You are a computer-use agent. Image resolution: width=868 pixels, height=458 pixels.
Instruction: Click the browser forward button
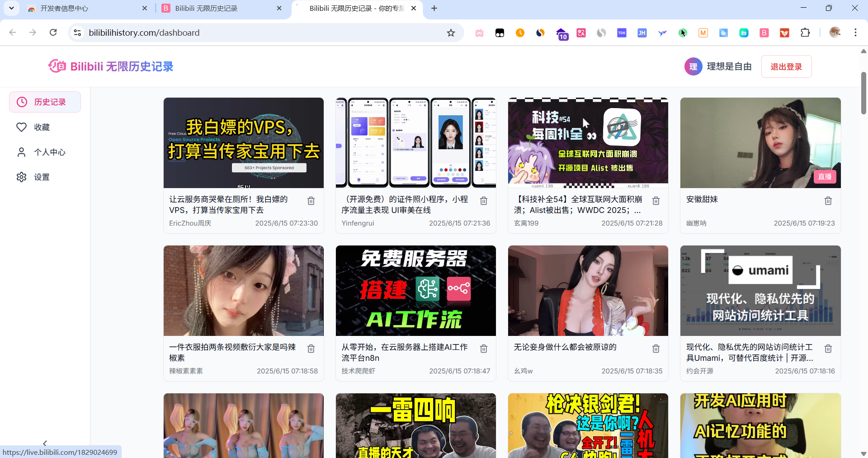[33, 33]
